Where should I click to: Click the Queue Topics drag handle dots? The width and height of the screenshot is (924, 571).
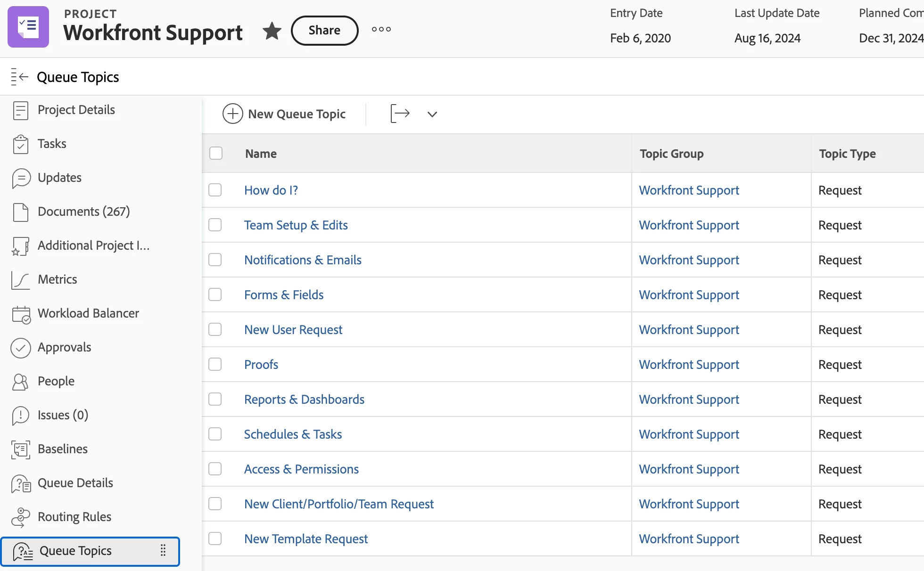163,550
